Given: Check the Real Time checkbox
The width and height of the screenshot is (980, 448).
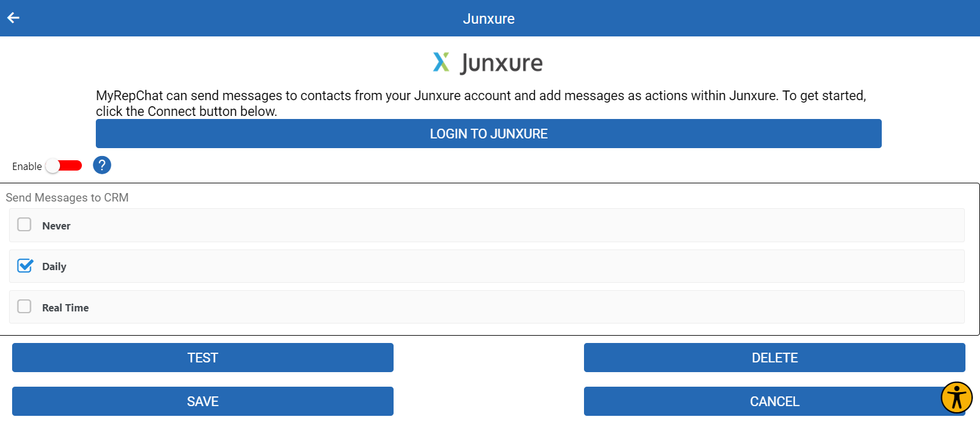Looking at the screenshot, I should 24,307.
